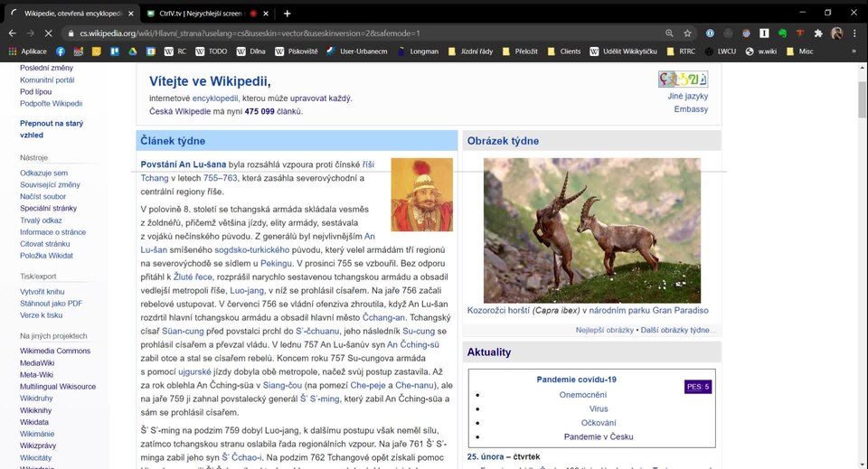Screen dimensions: 868x469
Task: Expand the RTRC bookmark folder
Action: (x=681, y=52)
